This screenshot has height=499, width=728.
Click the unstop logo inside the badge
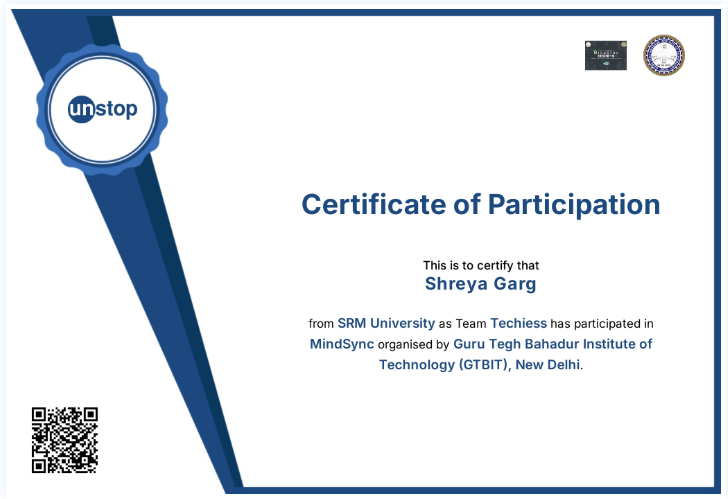click(x=103, y=110)
